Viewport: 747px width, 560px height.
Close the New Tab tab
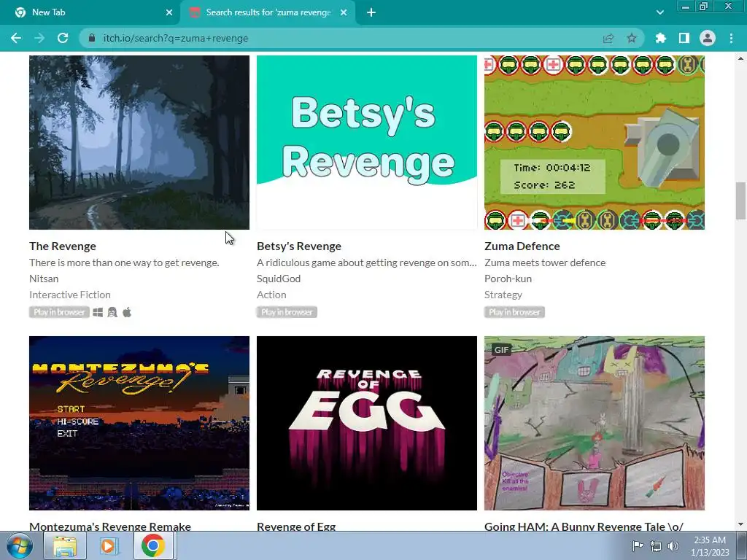169,12
